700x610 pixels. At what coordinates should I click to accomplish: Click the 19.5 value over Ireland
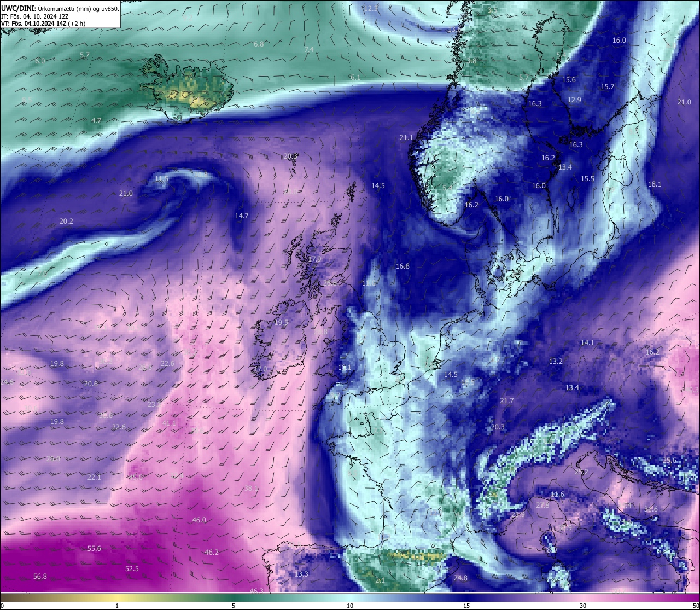pyautogui.click(x=281, y=323)
